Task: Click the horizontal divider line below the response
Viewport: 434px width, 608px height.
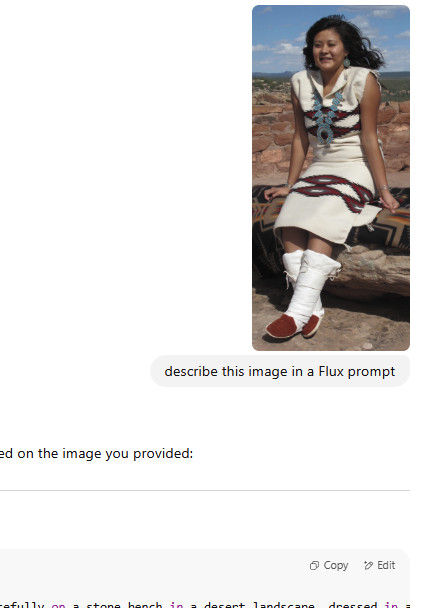Action: [x=205, y=491]
